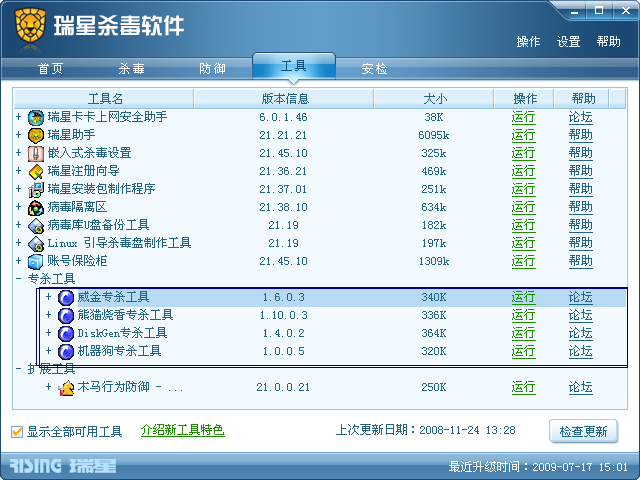Click the Linux 引导杀毒盘制作工具 icon

tap(36, 243)
